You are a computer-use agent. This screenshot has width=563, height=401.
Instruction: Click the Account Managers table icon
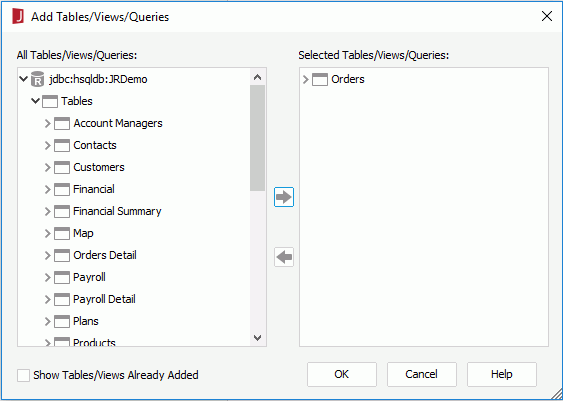click(62, 123)
